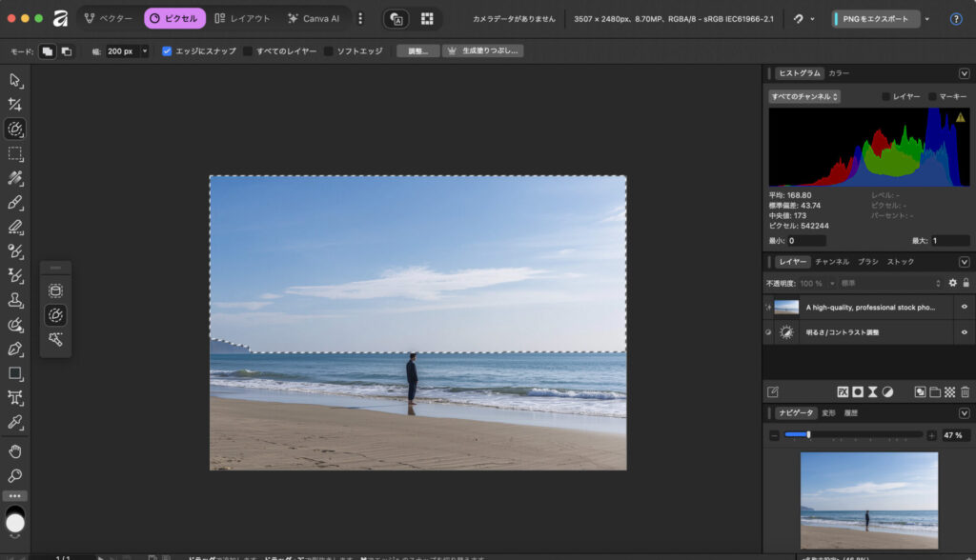The image size is (976, 560).
Task: Switch to the ベクター studio tab
Action: click(109, 18)
